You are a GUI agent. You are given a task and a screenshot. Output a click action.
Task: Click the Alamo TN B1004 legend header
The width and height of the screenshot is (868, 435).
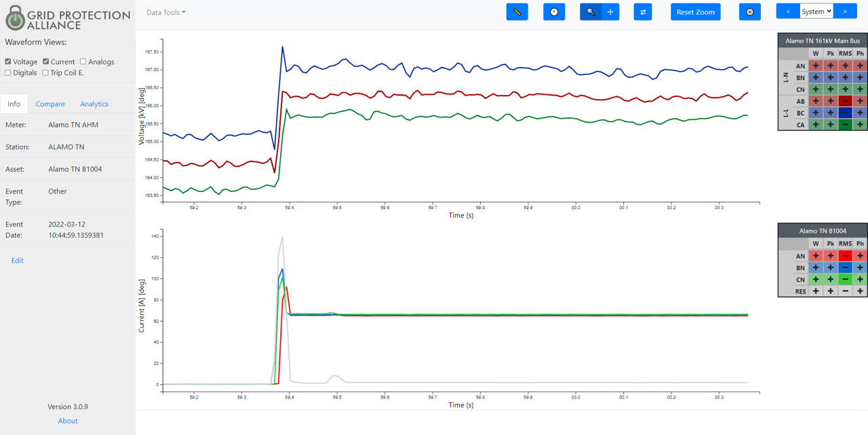(823, 231)
